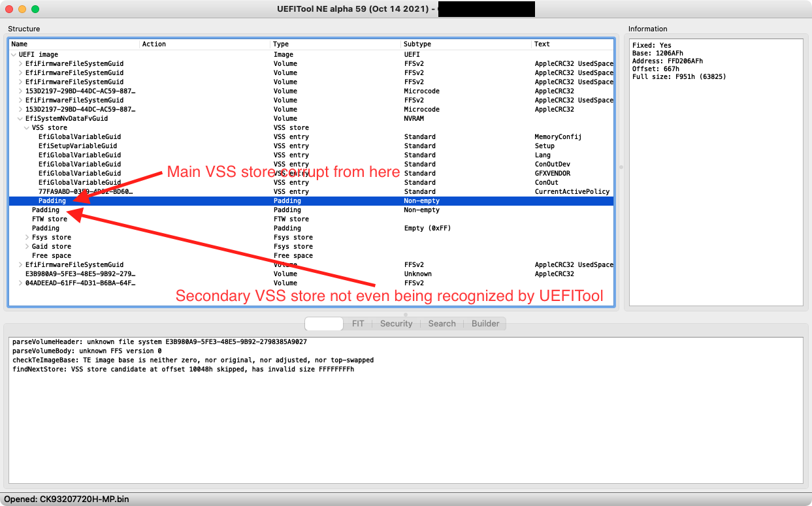Click the Offset: 667h info line
This screenshot has height=506, width=812.
[656, 69]
